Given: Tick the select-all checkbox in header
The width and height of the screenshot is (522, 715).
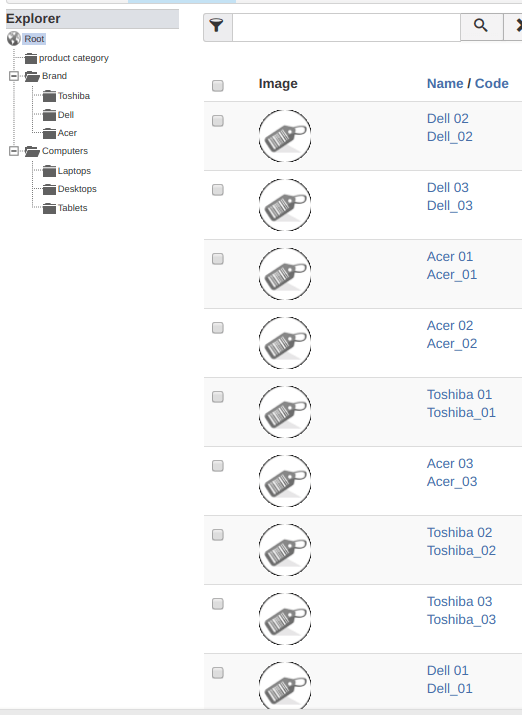Looking at the screenshot, I should pos(218,85).
